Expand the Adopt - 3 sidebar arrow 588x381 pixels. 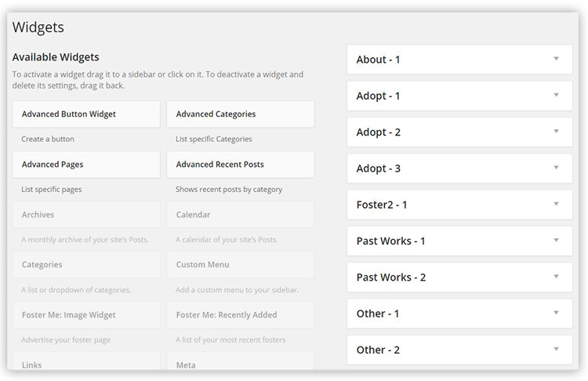[556, 168]
